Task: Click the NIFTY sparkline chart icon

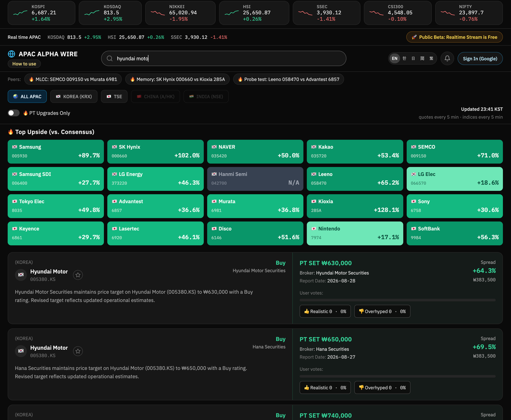Action: pos(448,13)
